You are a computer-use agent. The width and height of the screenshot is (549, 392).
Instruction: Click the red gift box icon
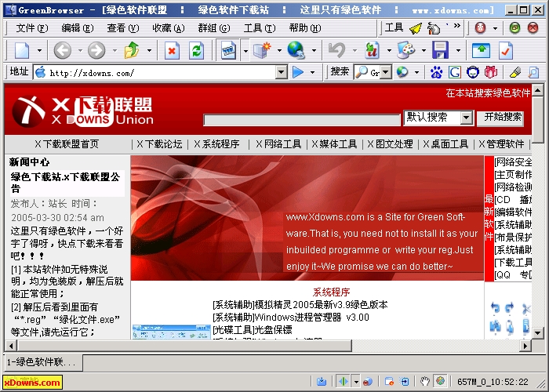[491, 72]
